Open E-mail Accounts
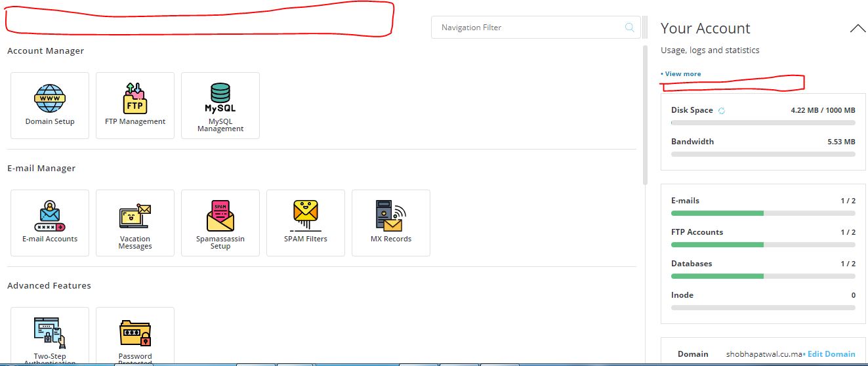868x366 pixels. pyautogui.click(x=50, y=222)
